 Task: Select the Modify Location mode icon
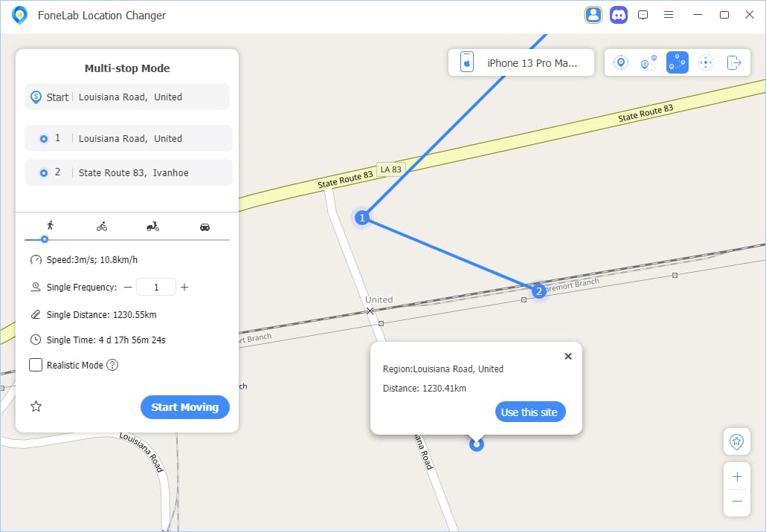point(620,62)
